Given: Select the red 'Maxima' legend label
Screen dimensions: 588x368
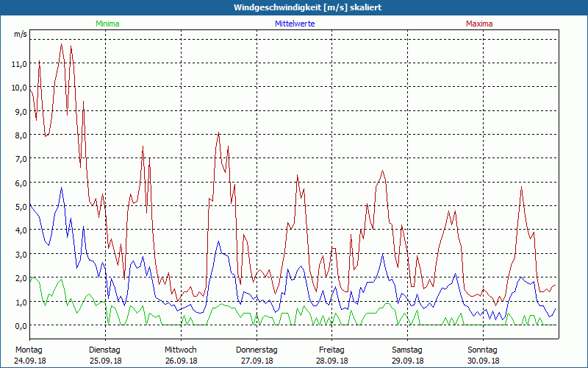Looking at the screenshot, I should 479,24.
